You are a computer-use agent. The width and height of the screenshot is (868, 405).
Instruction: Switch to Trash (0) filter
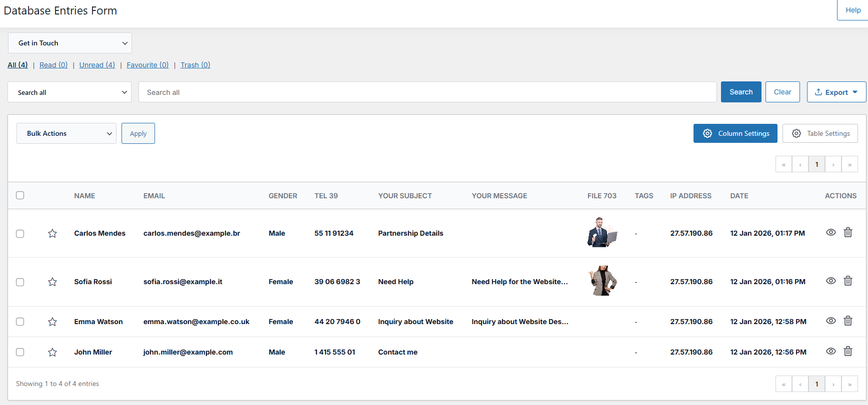(x=195, y=65)
